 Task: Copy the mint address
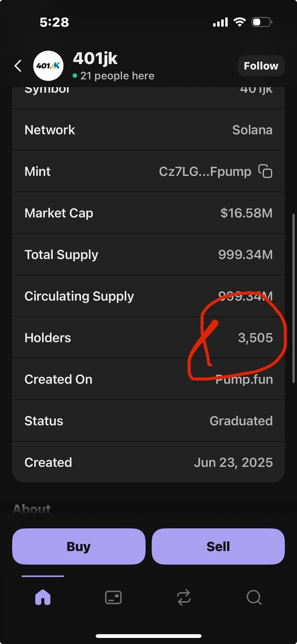click(x=265, y=171)
